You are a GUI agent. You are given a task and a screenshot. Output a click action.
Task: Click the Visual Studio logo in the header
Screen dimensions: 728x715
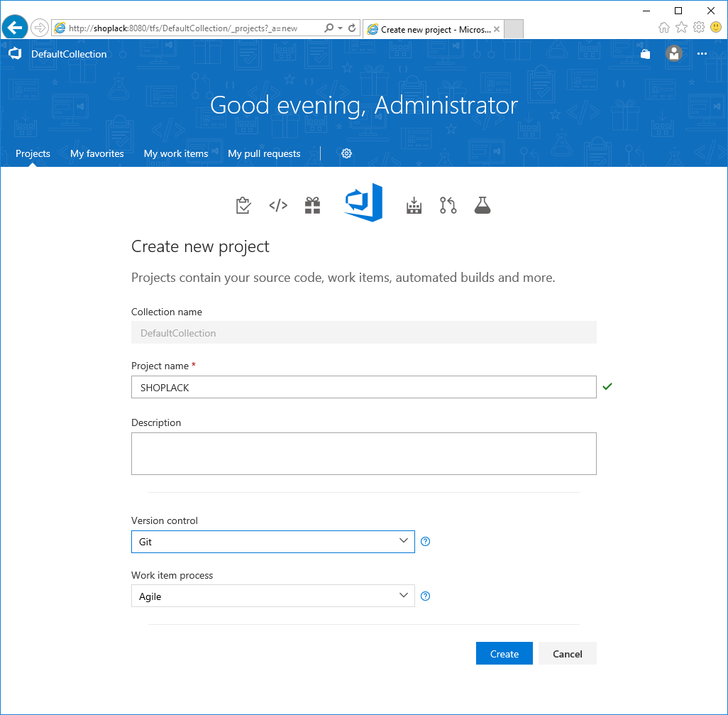[x=15, y=54]
